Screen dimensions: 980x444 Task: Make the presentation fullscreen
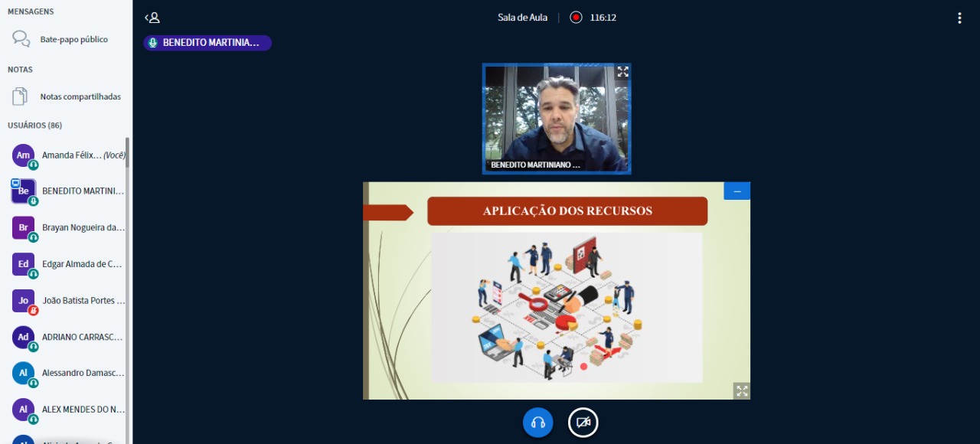pos(741,390)
